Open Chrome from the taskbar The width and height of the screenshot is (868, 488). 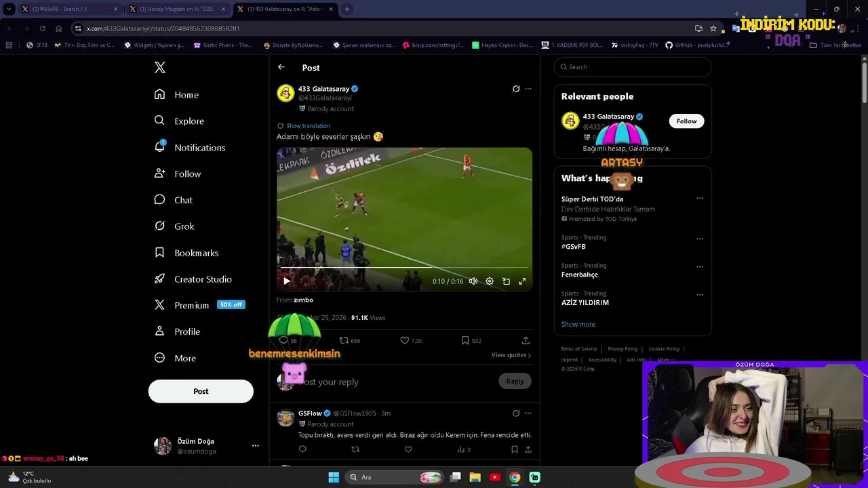(515, 477)
